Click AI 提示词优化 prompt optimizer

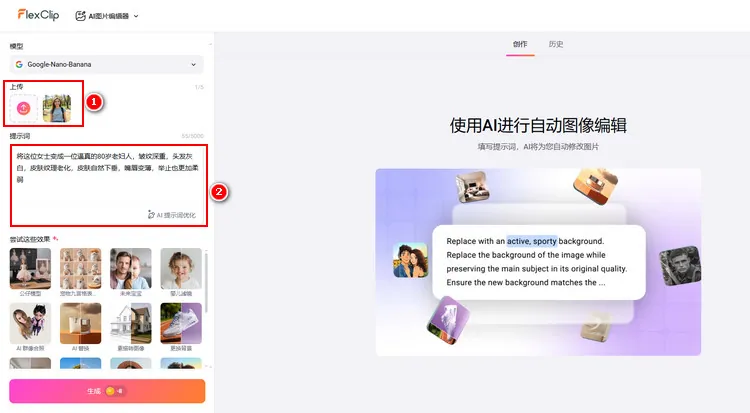tap(172, 215)
